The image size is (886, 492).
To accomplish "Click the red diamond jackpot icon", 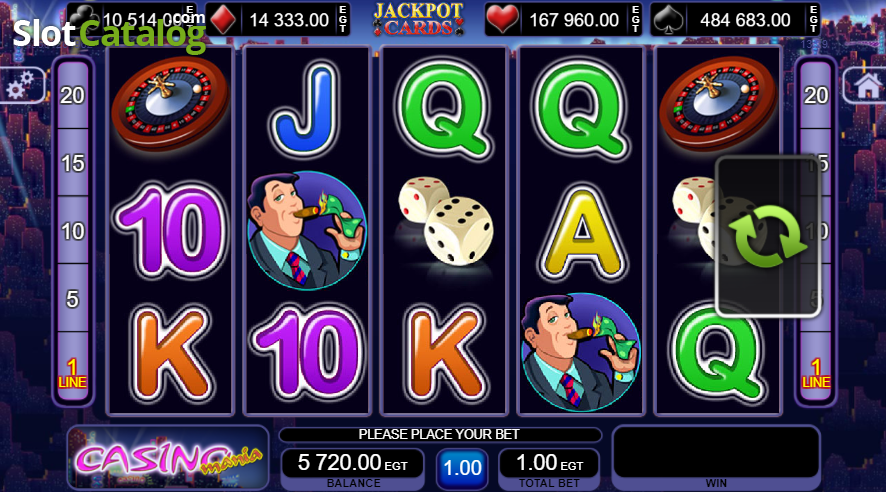I will click(x=223, y=20).
